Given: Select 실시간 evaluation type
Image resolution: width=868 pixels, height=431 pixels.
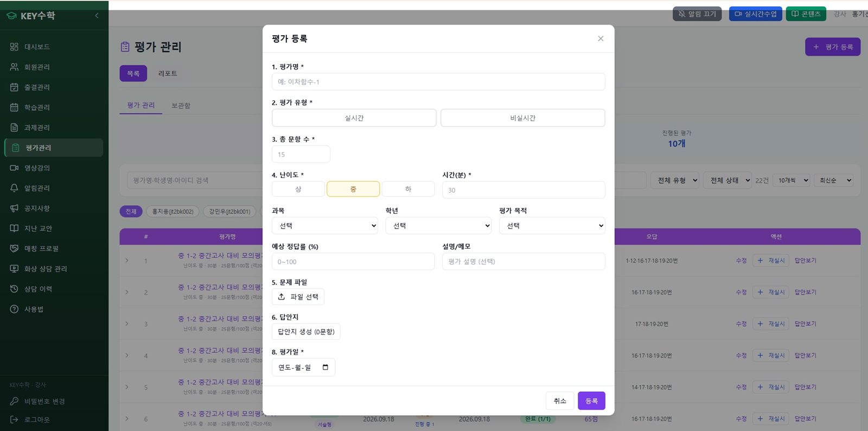Looking at the screenshot, I should (x=354, y=118).
